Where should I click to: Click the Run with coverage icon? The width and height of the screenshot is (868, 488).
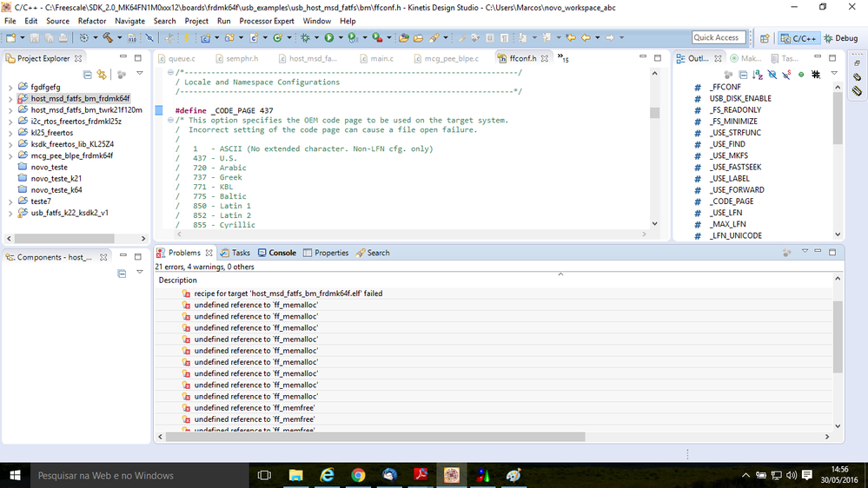point(352,37)
